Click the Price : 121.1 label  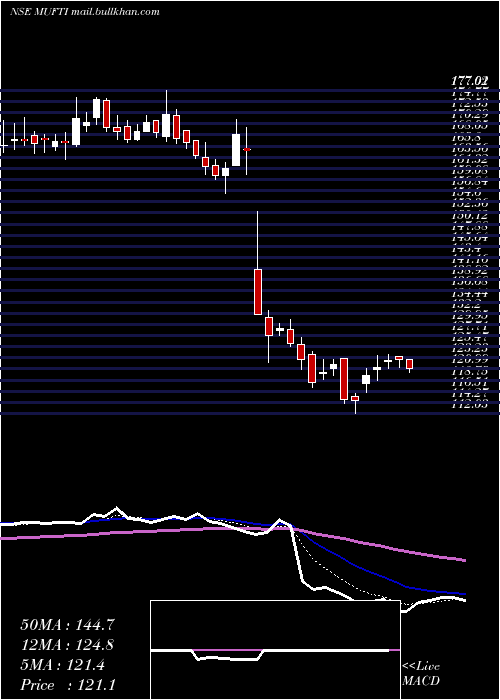point(67,685)
